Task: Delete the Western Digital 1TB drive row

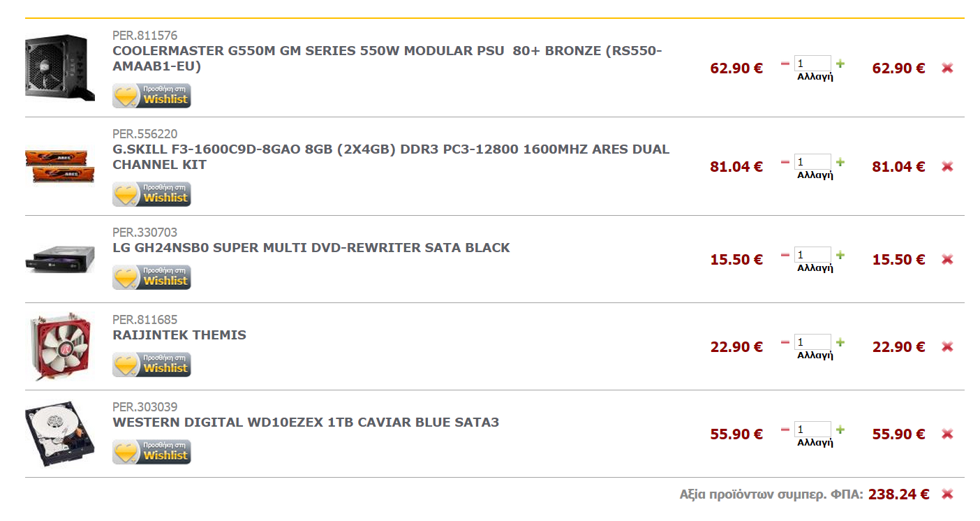Action: (x=947, y=434)
